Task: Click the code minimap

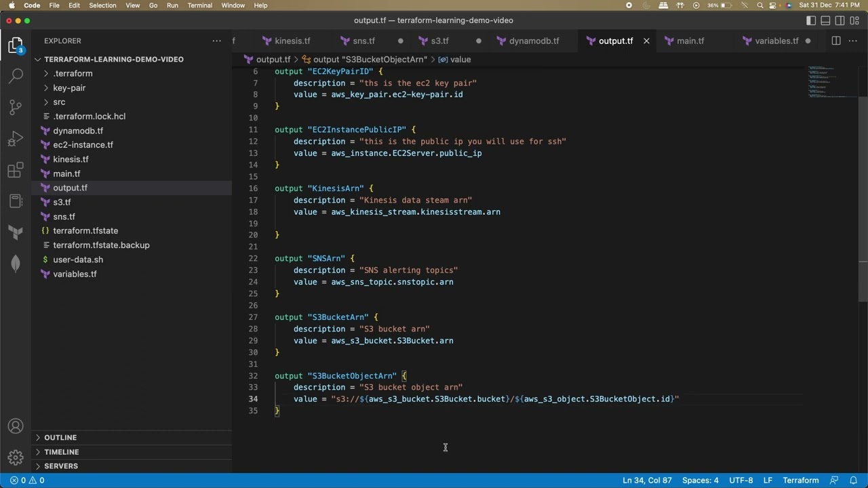Action: click(832, 82)
